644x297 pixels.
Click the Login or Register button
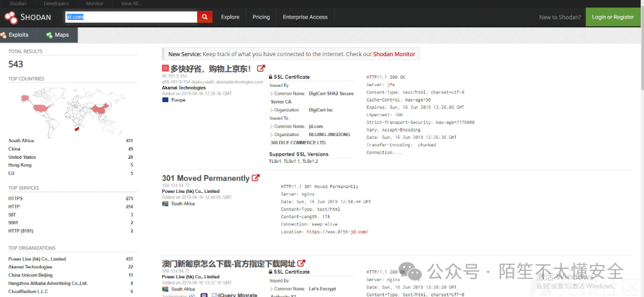[613, 17]
